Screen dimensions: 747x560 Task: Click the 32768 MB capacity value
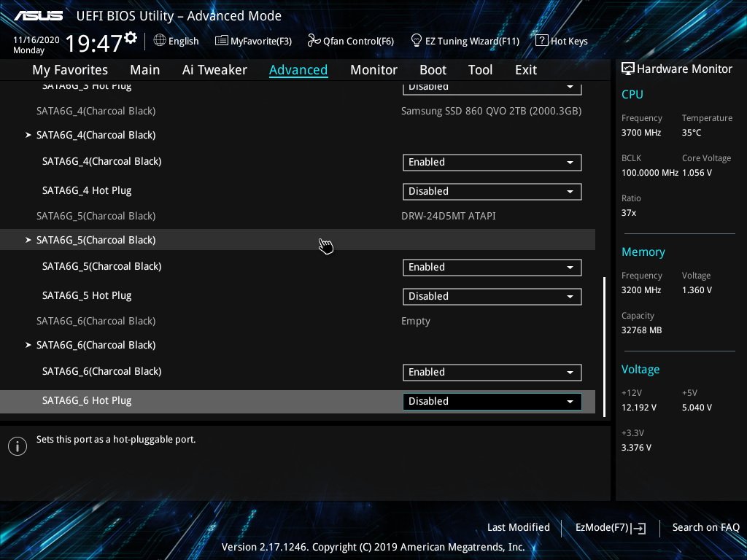pos(641,330)
